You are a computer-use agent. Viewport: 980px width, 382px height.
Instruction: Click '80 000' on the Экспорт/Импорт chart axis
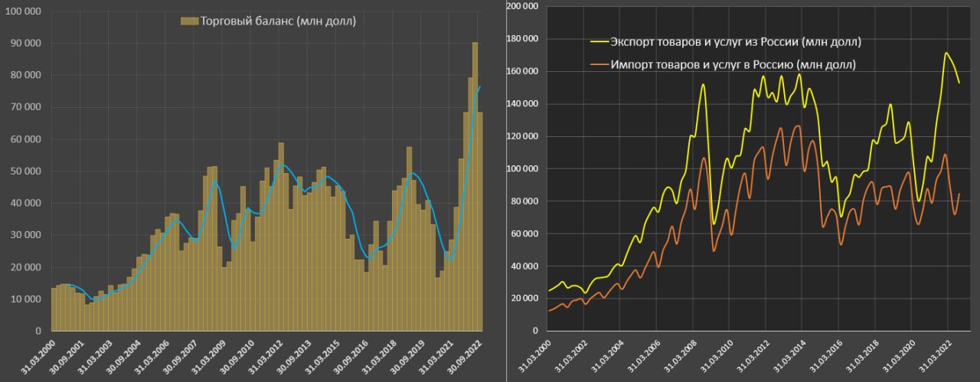tap(524, 201)
